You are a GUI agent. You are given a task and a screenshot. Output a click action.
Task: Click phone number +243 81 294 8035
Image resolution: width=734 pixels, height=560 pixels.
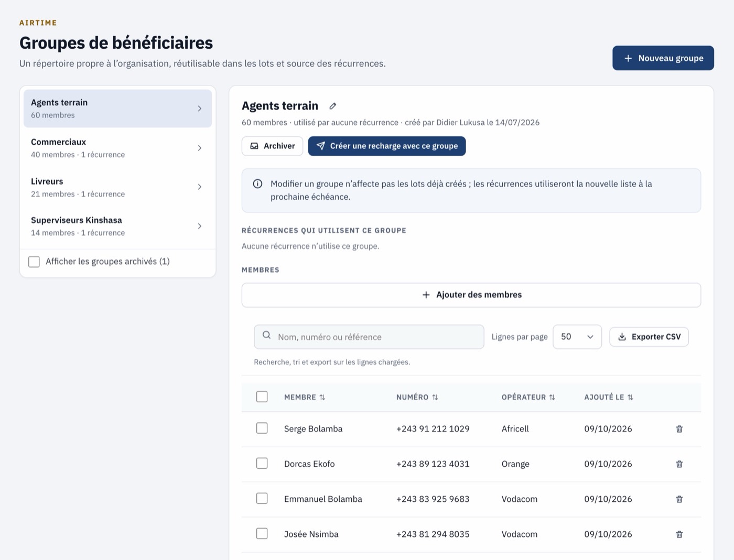point(433,534)
